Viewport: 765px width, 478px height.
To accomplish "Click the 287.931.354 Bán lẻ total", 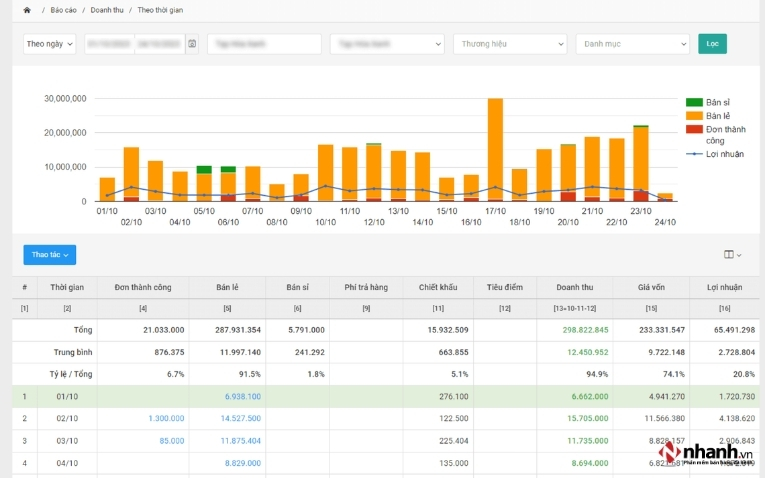I will [x=238, y=330].
